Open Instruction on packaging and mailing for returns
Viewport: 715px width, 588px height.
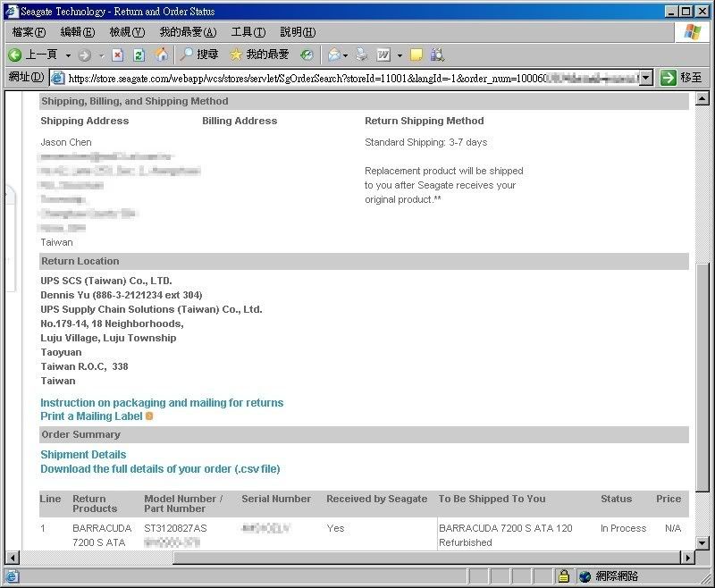click(162, 403)
